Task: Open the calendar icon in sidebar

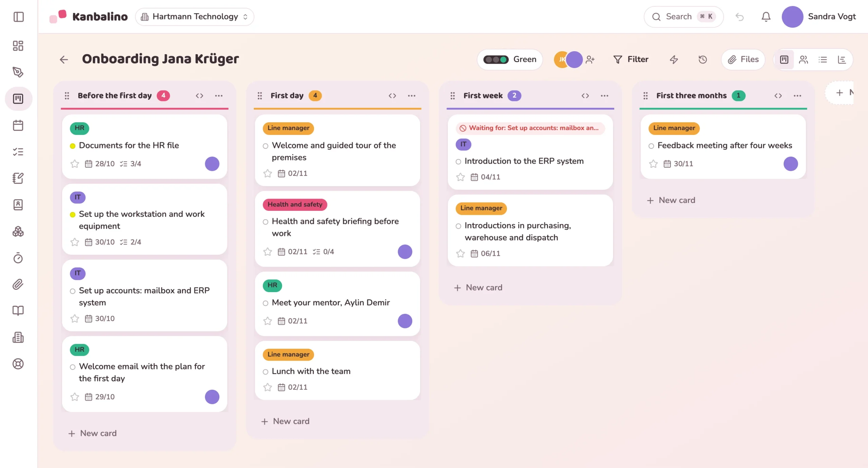Action: pyautogui.click(x=18, y=125)
